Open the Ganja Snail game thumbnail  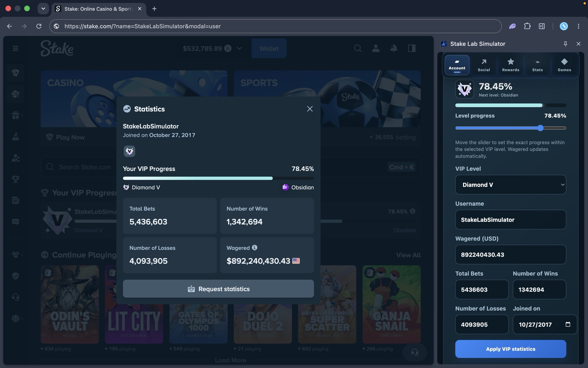(x=391, y=304)
